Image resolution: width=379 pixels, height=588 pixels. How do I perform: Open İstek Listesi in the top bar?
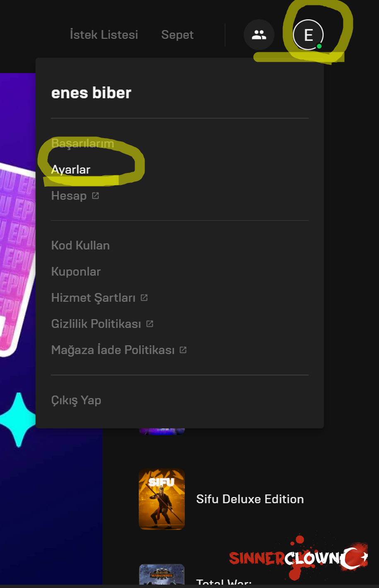tap(104, 35)
